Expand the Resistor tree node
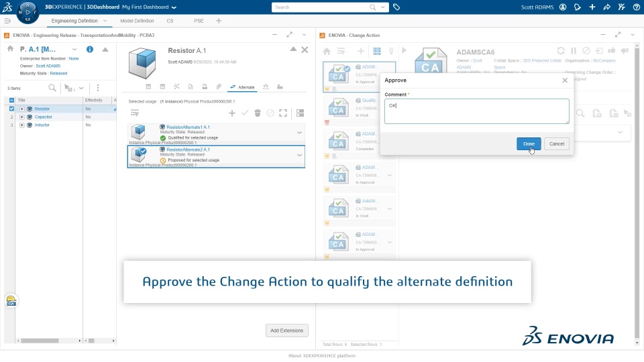Screen dimensions: 644x362 21,109
